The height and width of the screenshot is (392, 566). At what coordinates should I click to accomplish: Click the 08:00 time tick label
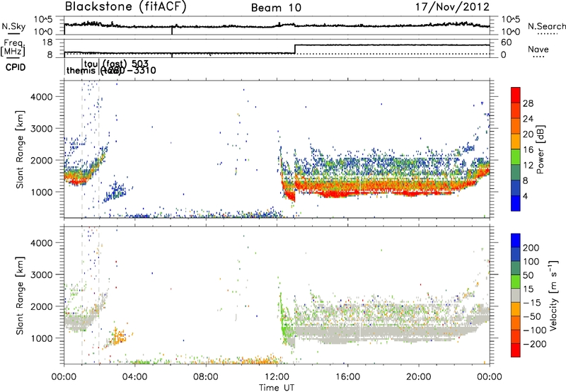(206, 377)
